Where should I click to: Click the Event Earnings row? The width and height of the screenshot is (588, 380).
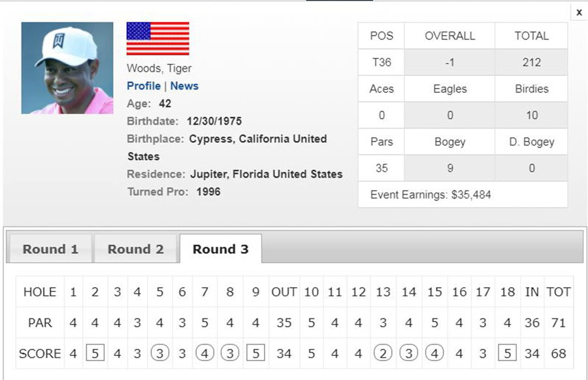(463, 195)
